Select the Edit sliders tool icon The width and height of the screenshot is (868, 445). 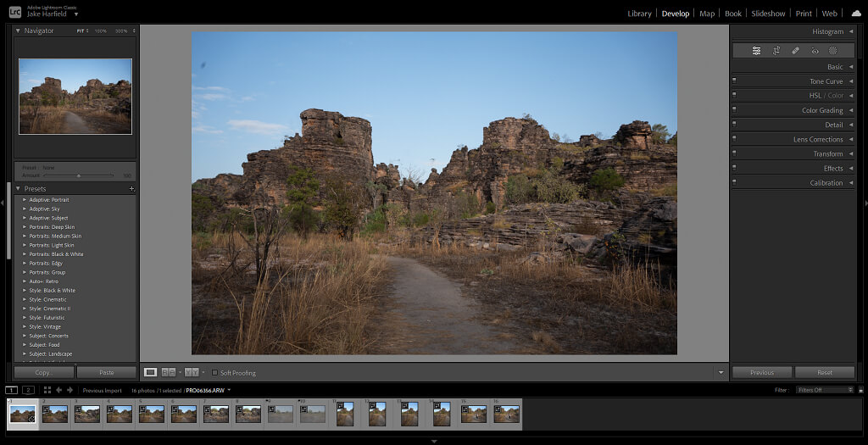pos(756,51)
